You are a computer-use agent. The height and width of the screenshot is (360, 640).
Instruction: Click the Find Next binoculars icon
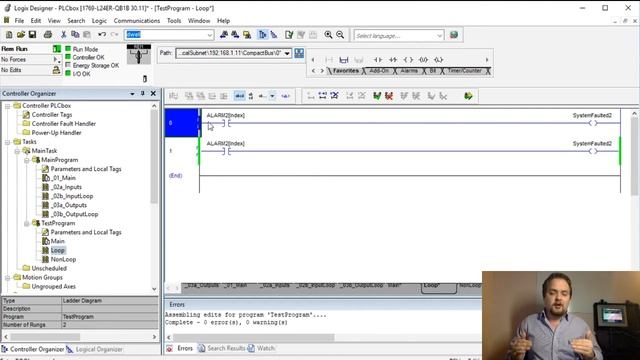coord(235,35)
